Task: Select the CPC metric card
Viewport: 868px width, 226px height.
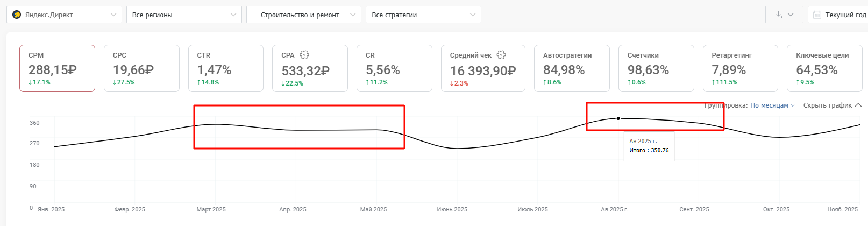Action: coord(141,68)
